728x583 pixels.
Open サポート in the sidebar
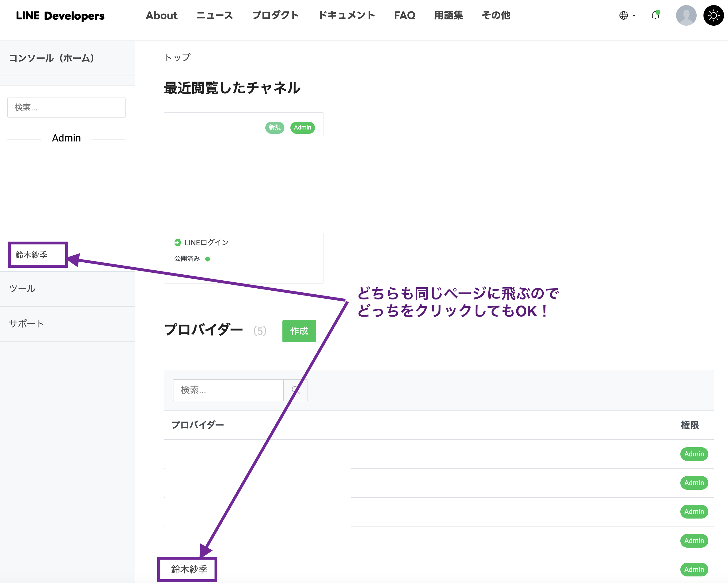pyautogui.click(x=67, y=324)
